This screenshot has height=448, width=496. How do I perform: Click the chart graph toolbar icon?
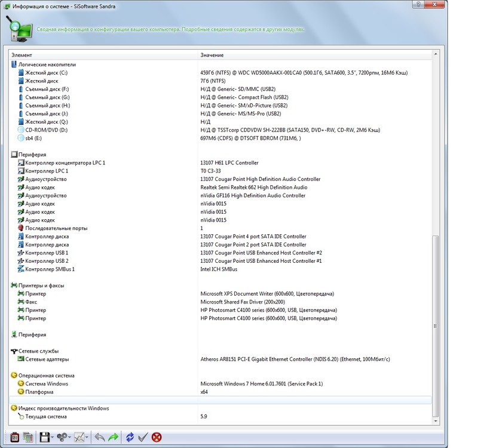[79, 437]
